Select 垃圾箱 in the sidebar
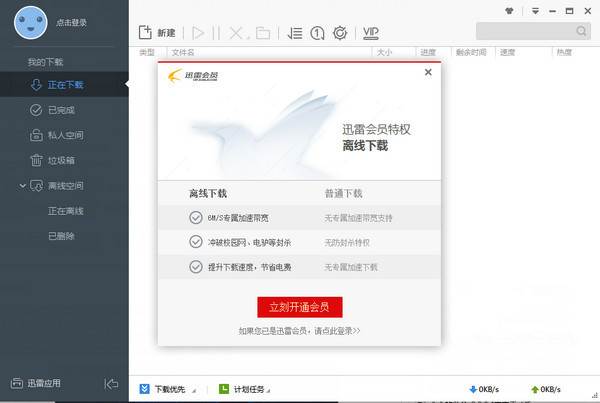This screenshot has height=403, width=600. (x=60, y=160)
